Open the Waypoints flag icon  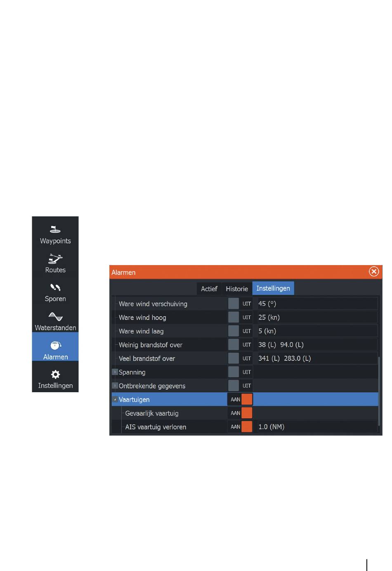coord(55,230)
